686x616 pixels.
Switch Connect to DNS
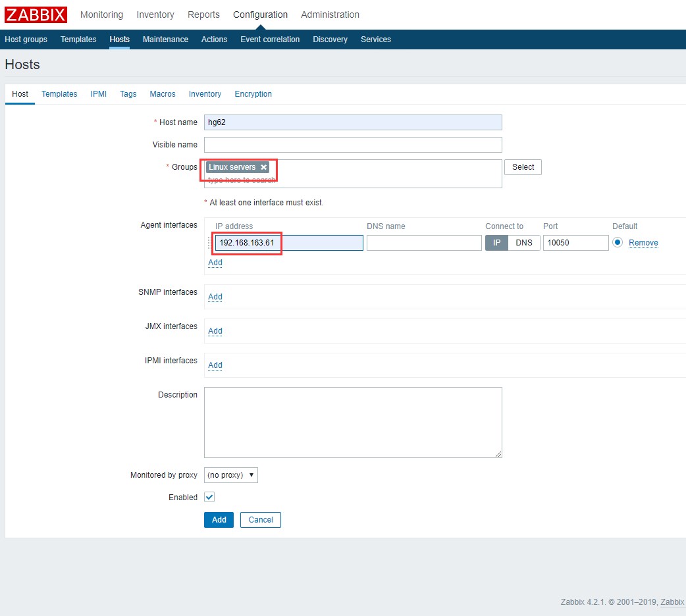[x=523, y=243]
